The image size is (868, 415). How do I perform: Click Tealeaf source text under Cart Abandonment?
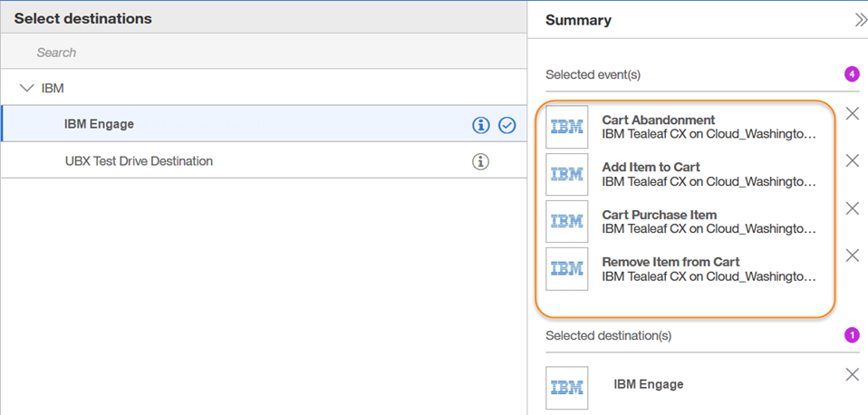click(x=709, y=134)
